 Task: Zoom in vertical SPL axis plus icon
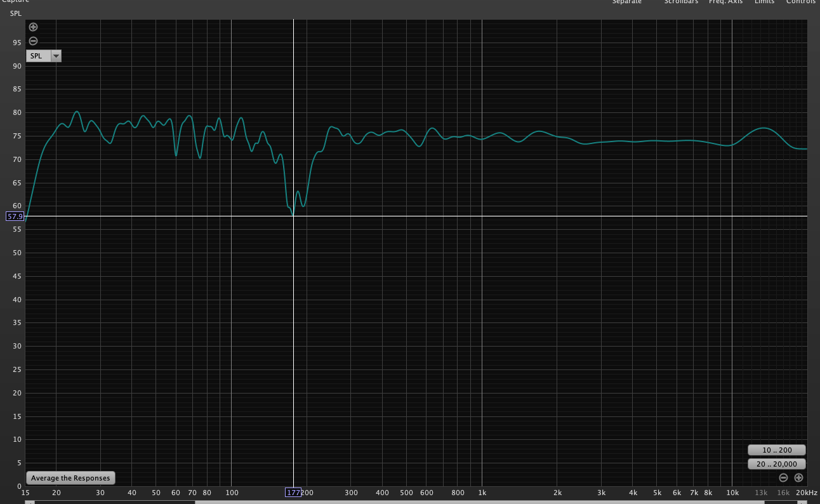pos(34,27)
